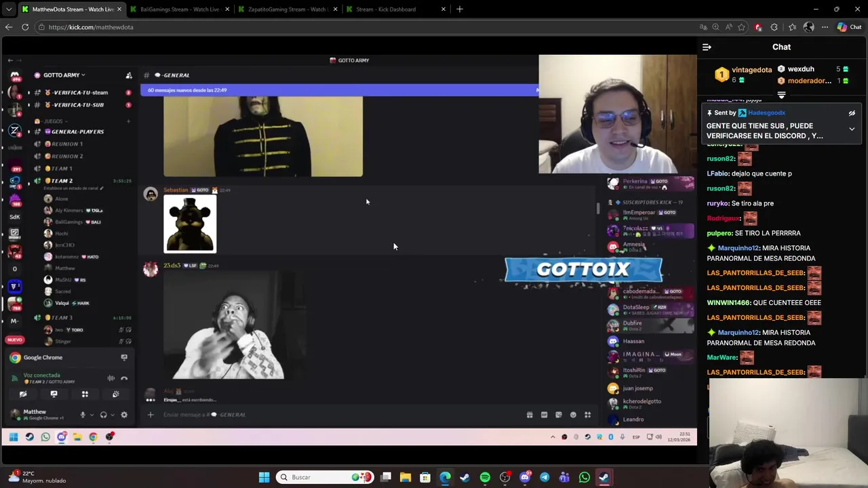Add attachment with Discord plus button
Screen dimensions: 868x488
(x=151, y=415)
